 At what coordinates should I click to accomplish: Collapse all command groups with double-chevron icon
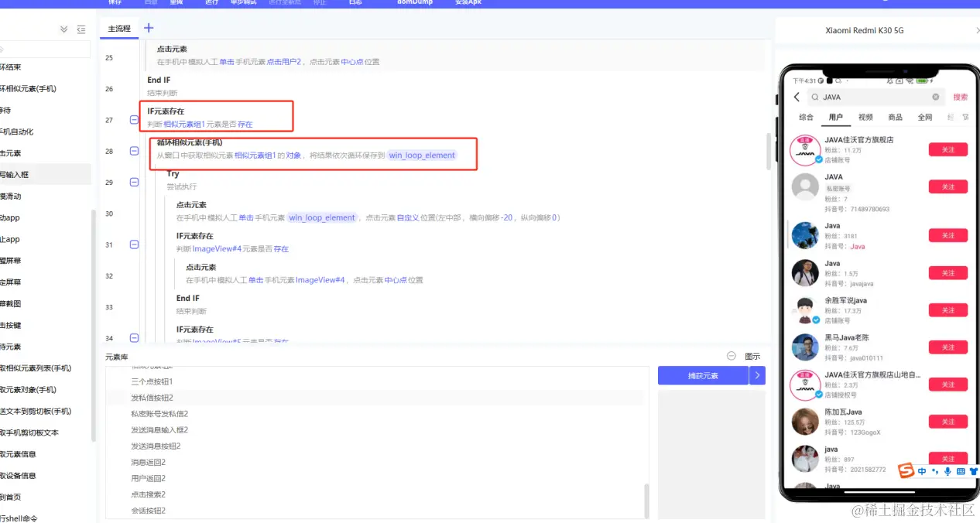coord(64,29)
